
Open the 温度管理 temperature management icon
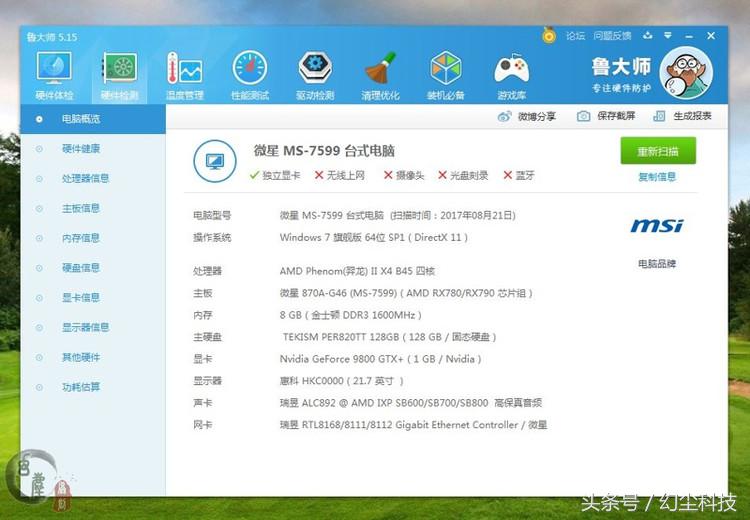tap(185, 76)
